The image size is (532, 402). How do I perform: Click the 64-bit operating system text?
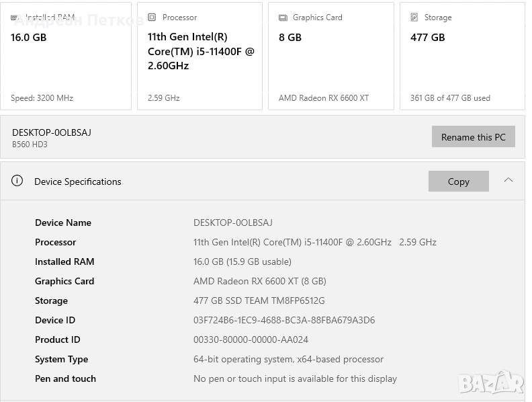point(288,359)
